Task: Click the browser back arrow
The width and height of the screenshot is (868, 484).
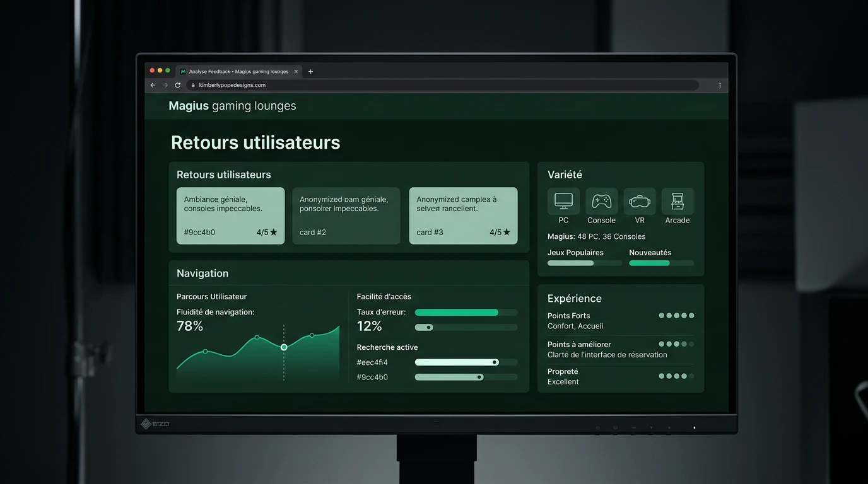Action: click(x=153, y=85)
